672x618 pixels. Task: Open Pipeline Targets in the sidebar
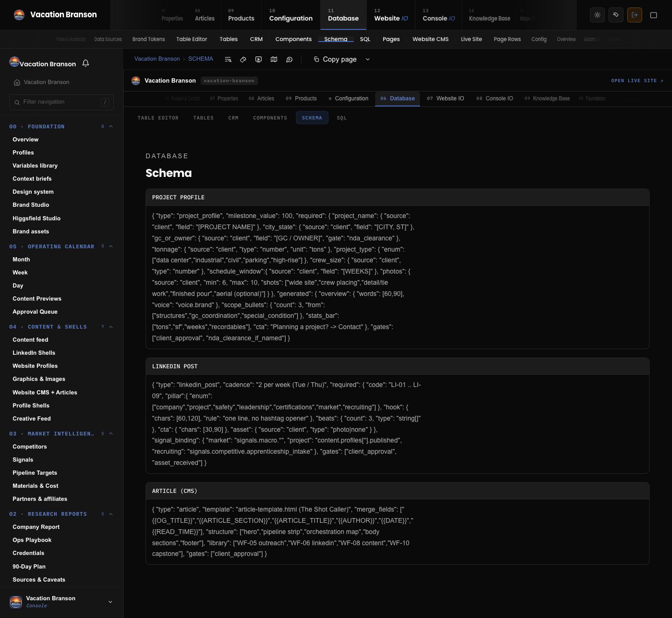[x=35, y=473]
